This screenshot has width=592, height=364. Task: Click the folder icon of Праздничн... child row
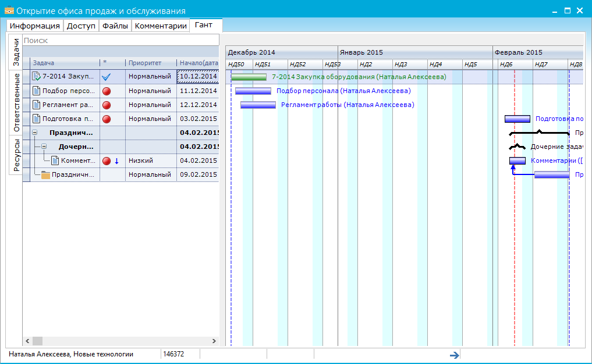pyautogui.click(x=45, y=174)
